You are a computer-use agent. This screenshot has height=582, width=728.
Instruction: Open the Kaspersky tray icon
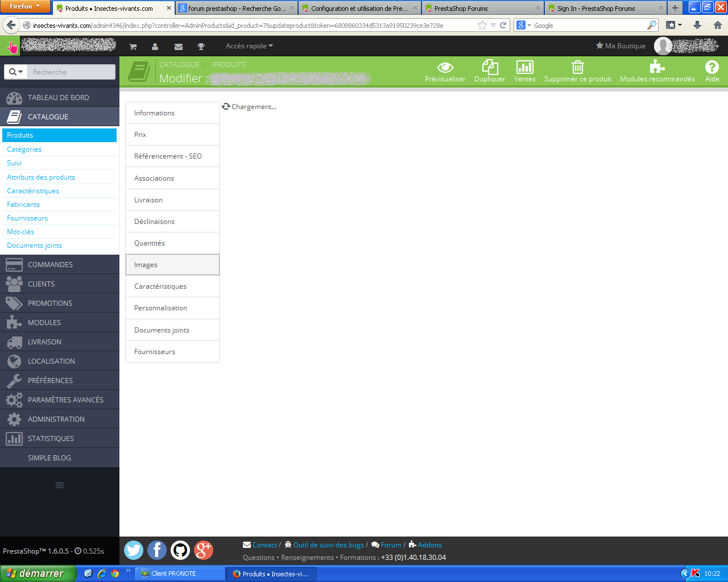click(695, 573)
